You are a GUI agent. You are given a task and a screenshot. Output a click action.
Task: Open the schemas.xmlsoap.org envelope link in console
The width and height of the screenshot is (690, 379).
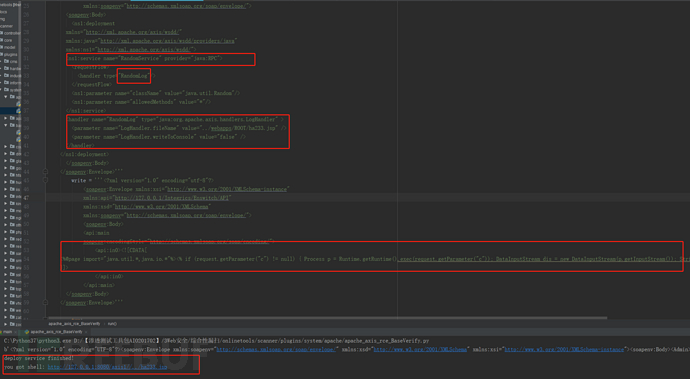click(276, 350)
